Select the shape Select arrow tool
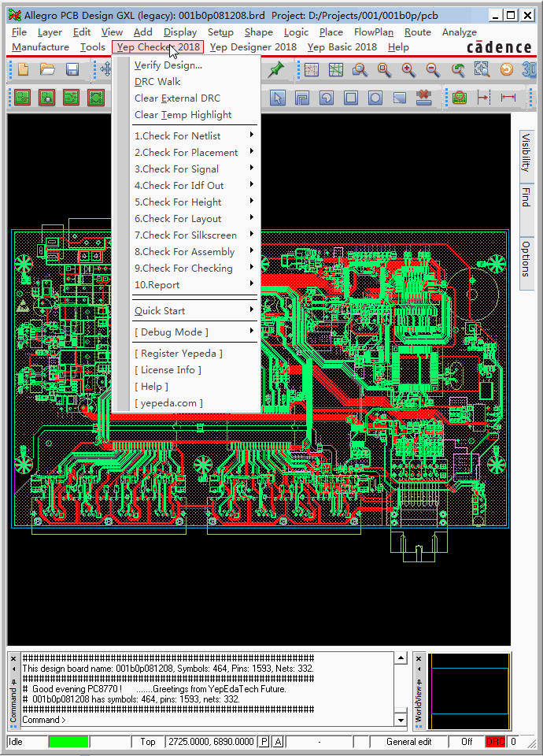 point(278,98)
